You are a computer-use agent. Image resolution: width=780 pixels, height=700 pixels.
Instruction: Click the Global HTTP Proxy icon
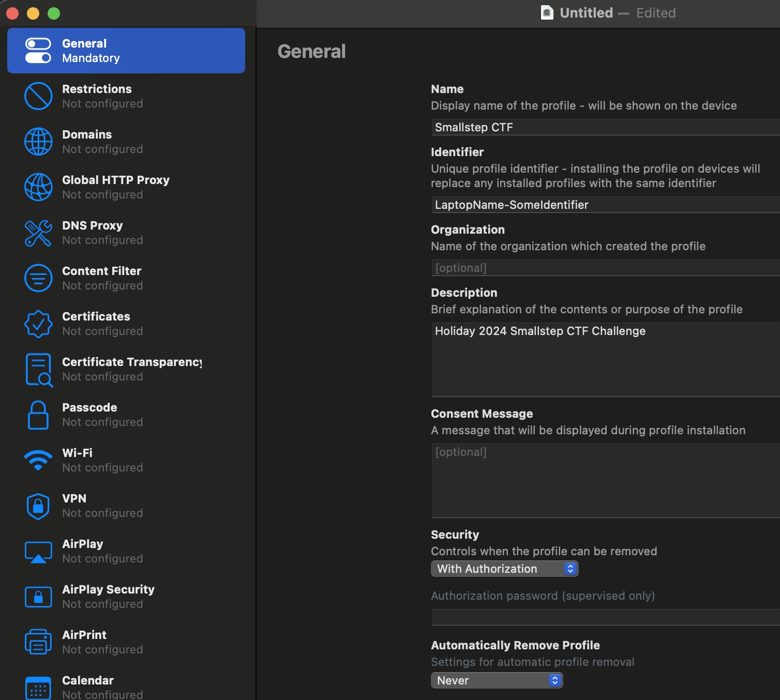click(38, 187)
